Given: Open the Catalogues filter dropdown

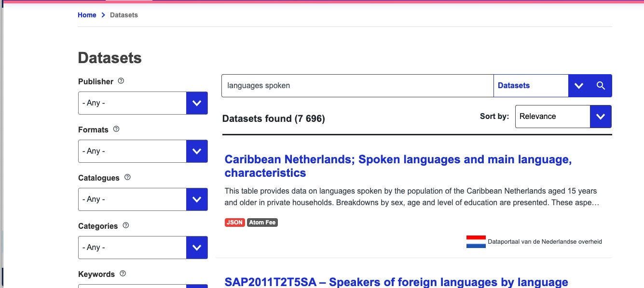Looking at the screenshot, I should (196, 199).
